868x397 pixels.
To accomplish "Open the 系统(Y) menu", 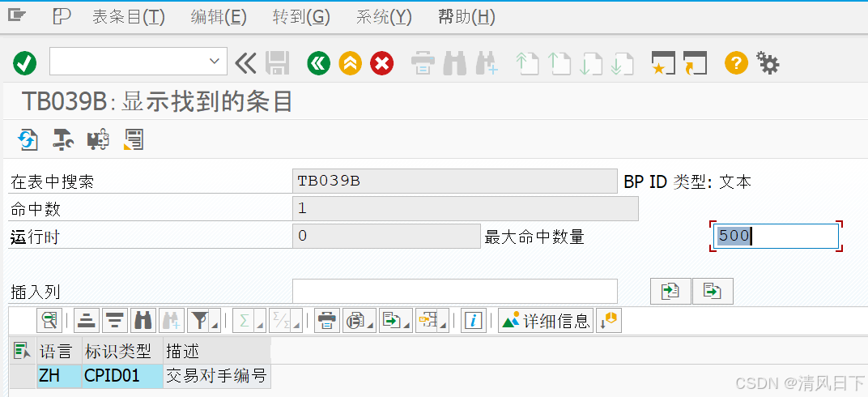I will (x=384, y=17).
